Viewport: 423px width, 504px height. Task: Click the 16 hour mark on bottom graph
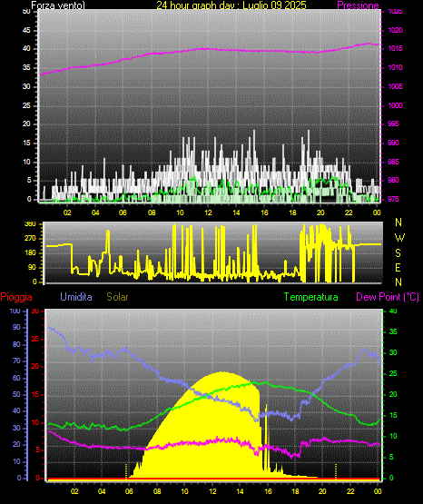pos(268,491)
